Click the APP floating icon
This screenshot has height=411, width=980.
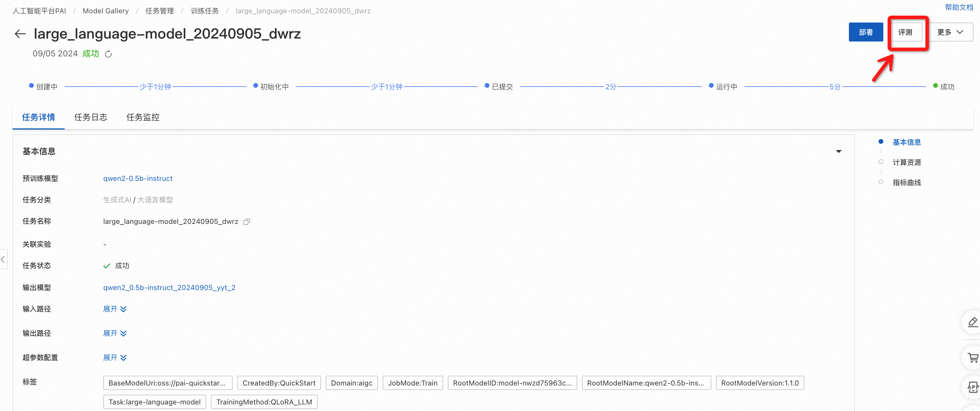pyautogui.click(x=972, y=387)
